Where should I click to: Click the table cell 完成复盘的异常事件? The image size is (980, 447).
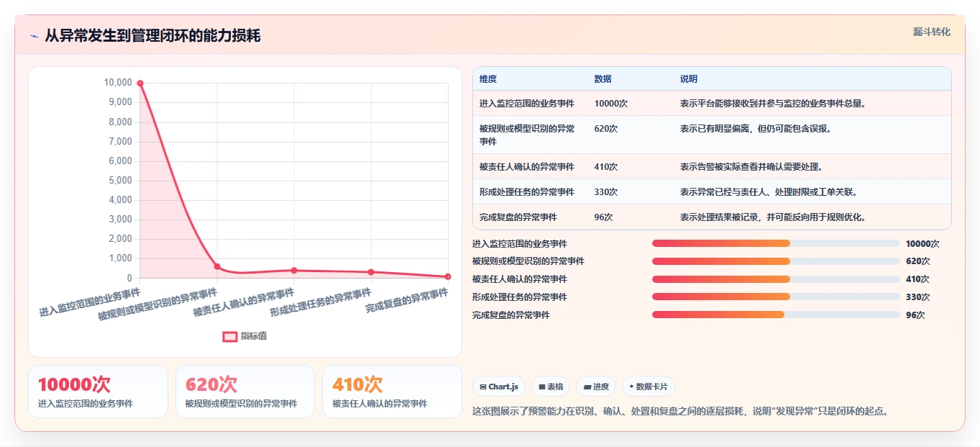518,217
